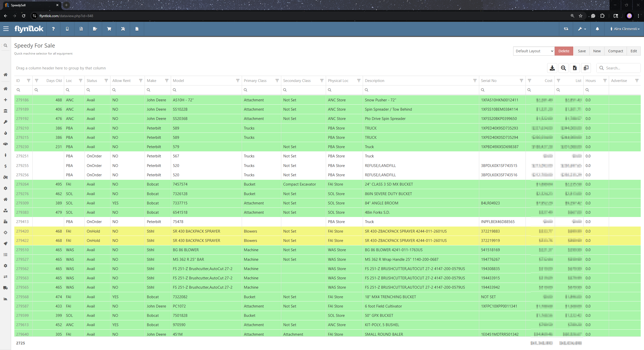Click the Edit button

click(x=633, y=51)
